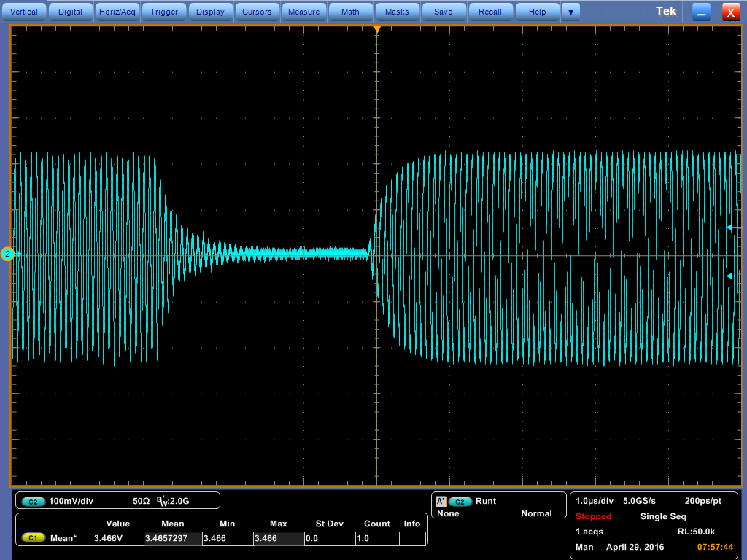Close the Tek application with red X
This screenshot has height=560, width=747.
(730, 12)
